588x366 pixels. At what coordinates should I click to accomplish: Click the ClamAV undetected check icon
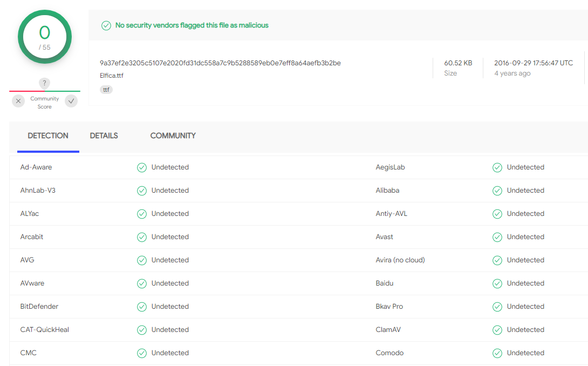pyautogui.click(x=497, y=330)
